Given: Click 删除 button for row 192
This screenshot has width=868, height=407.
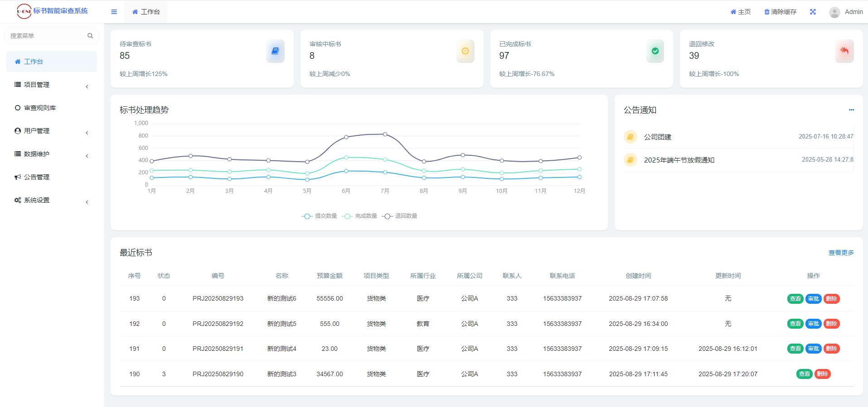Looking at the screenshot, I should click(831, 324).
